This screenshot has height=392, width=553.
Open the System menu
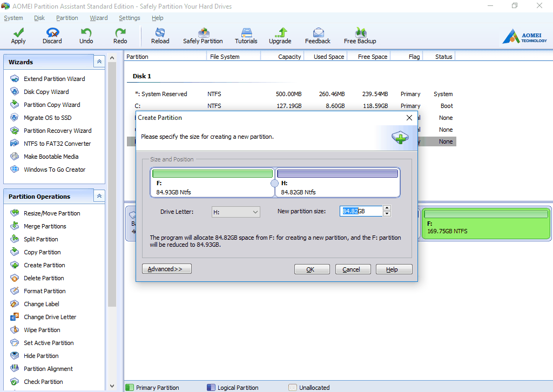click(x=14, y=18)
